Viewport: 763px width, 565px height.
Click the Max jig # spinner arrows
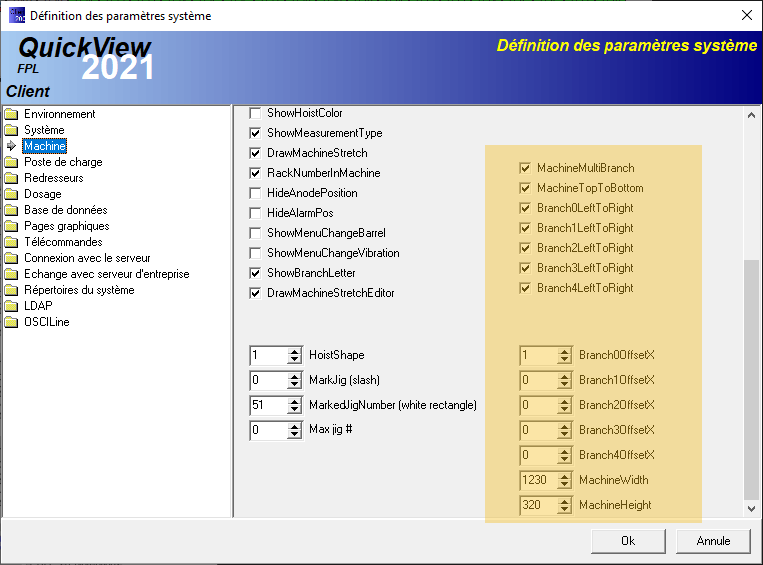tap(294, 430)
